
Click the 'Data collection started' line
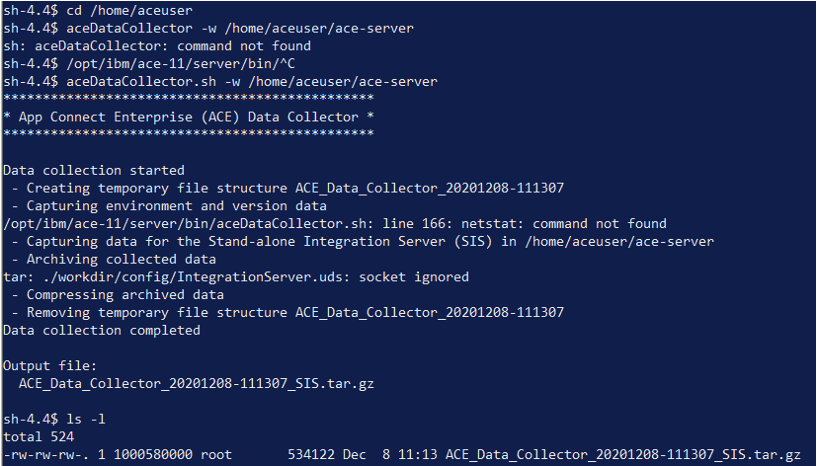[x=94, y=170]
